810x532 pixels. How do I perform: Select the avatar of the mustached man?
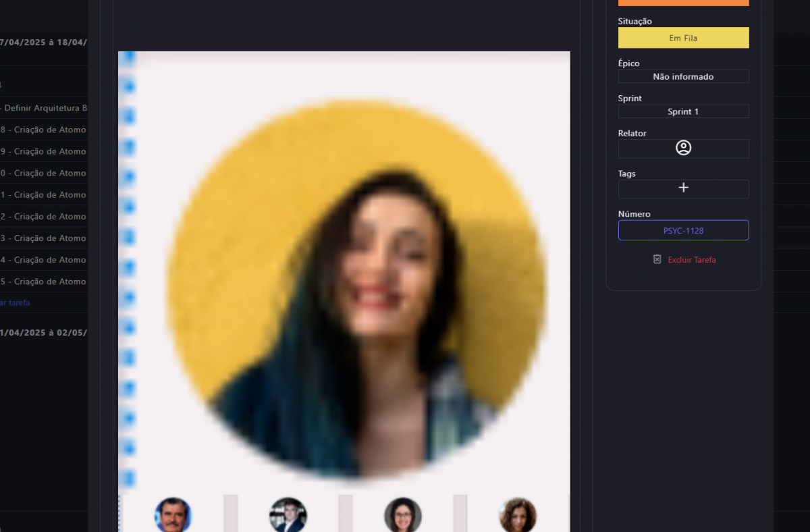173,515
